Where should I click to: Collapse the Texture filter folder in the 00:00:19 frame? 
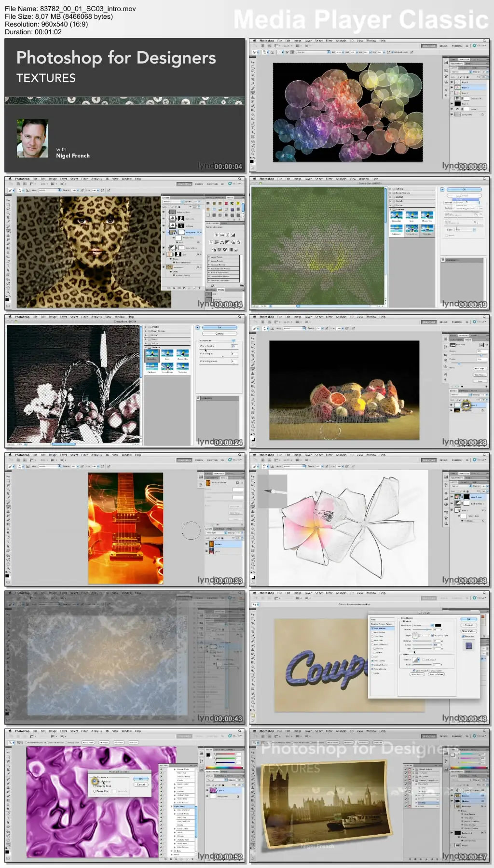click(390, 209)
